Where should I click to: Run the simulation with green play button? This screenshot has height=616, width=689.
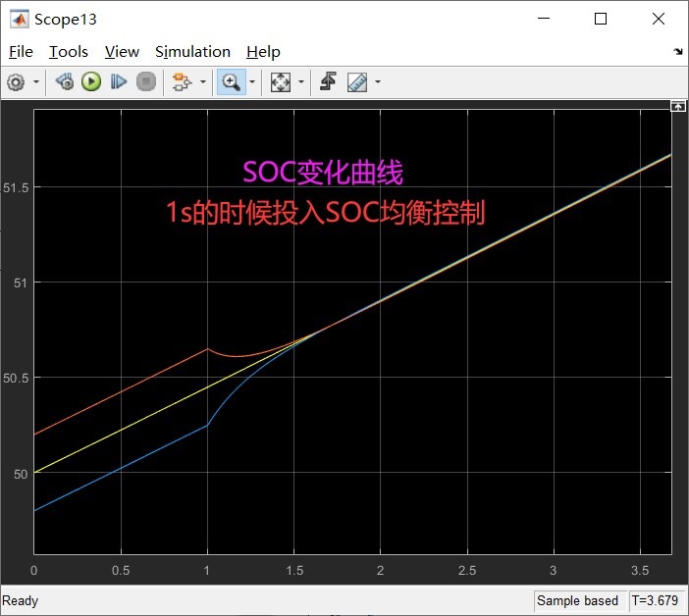coord(91,81)
